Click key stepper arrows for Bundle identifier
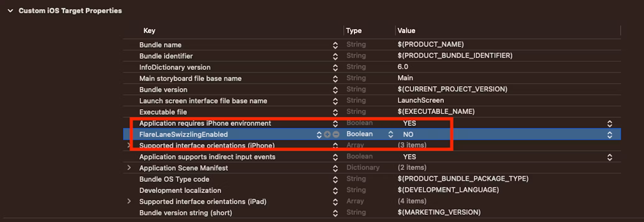This screenshot has height=222, width=644. (335, 56)
